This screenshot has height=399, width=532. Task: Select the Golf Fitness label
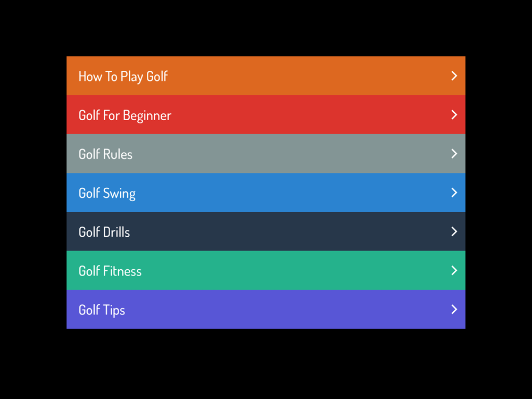[x=110, y=271]
